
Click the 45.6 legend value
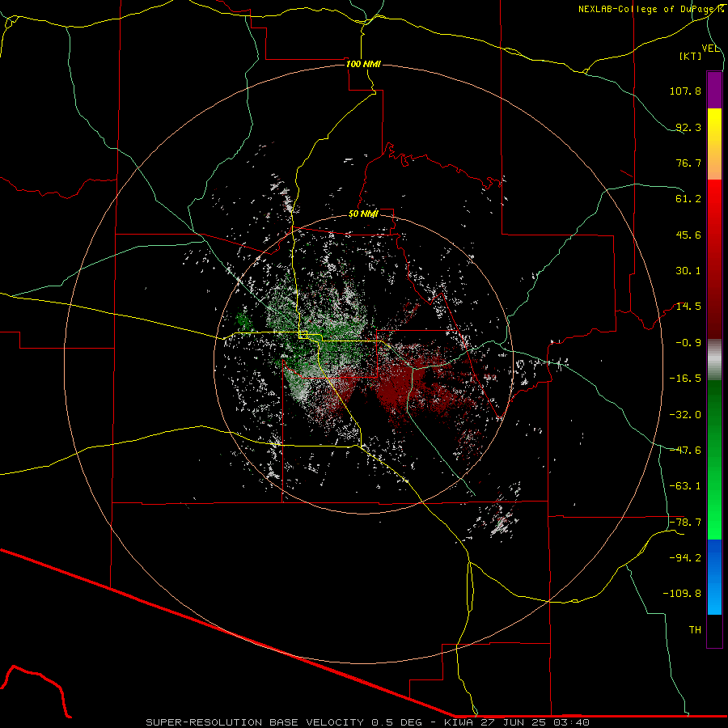[688, 235]
